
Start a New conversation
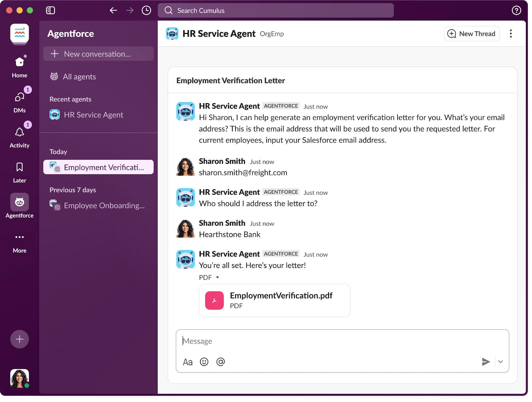click(x=98, y=54)
